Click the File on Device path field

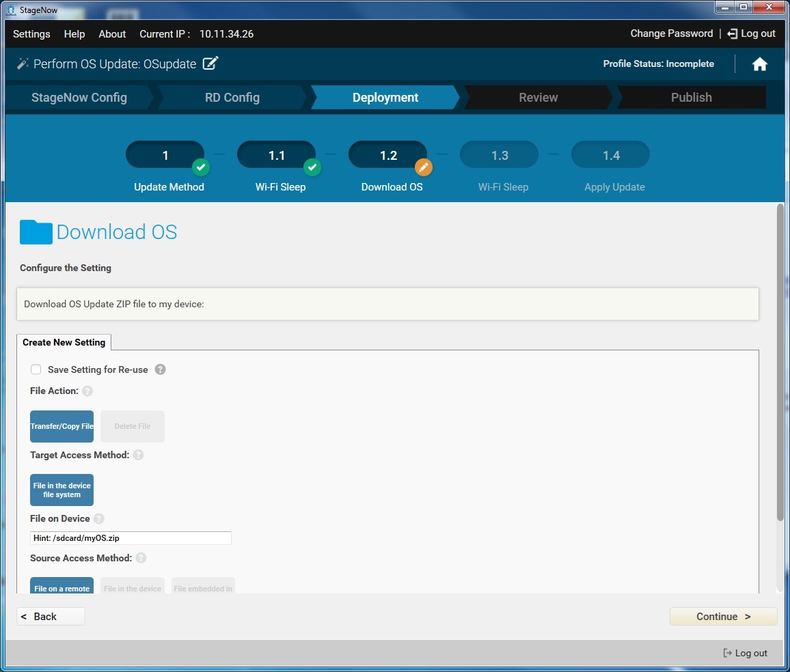[131, 538]
